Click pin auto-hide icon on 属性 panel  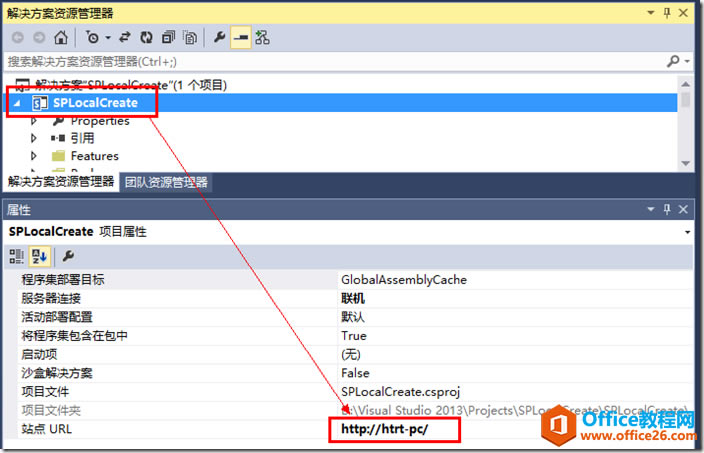(667, 209)
